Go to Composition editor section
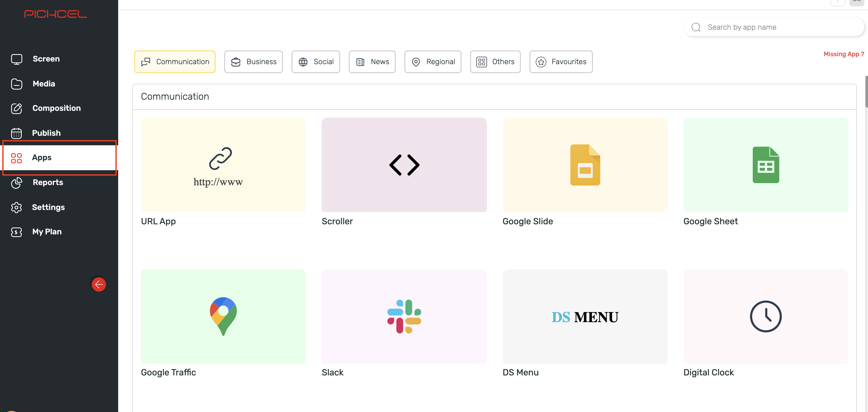Screen dimensions: 868x412 (x=56, y=108)
